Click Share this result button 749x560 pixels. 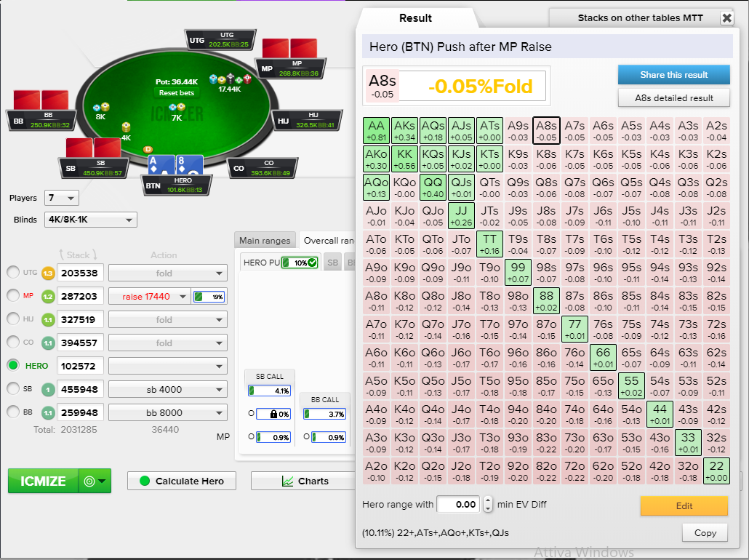point(673,74)
